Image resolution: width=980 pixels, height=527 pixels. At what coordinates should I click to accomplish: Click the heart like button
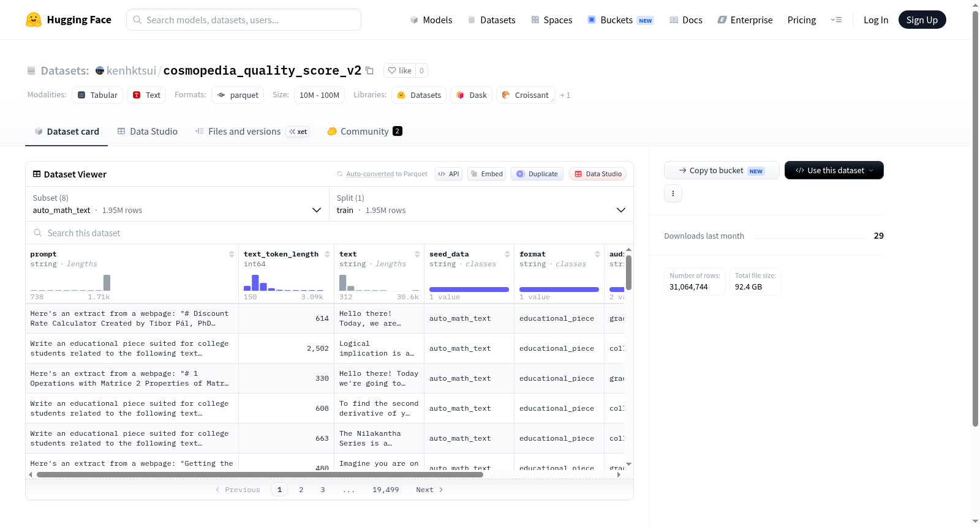point(399,70)
